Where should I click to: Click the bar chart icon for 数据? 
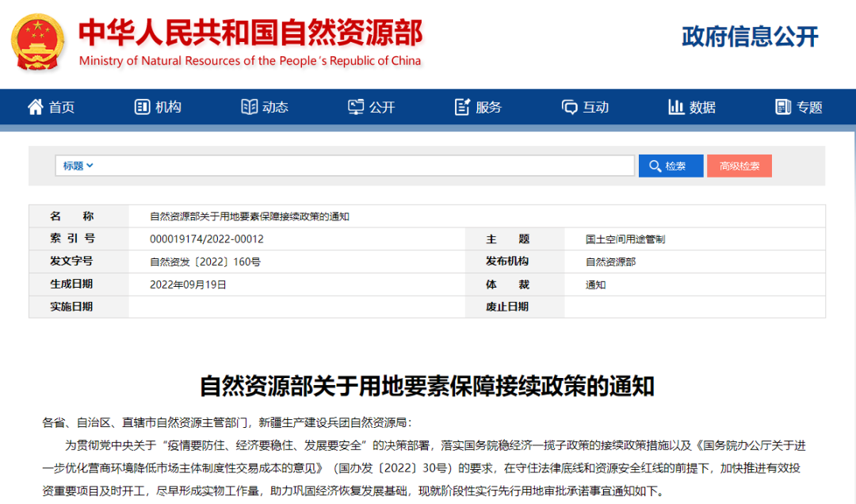coord(676,107)
